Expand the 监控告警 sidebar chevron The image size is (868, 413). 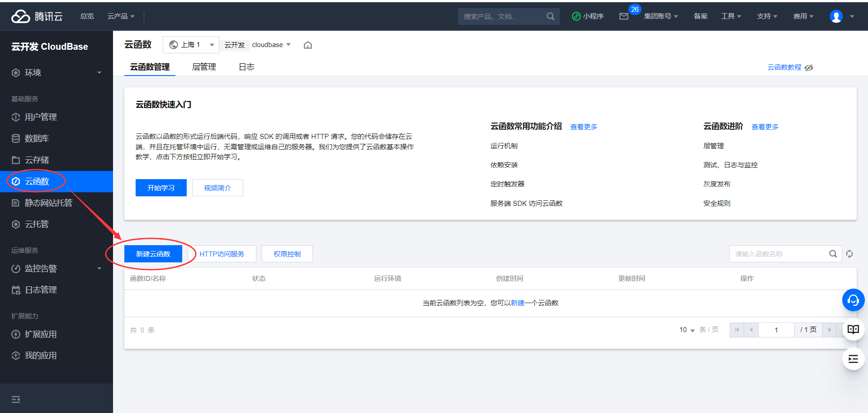click(x=99, y=268)
